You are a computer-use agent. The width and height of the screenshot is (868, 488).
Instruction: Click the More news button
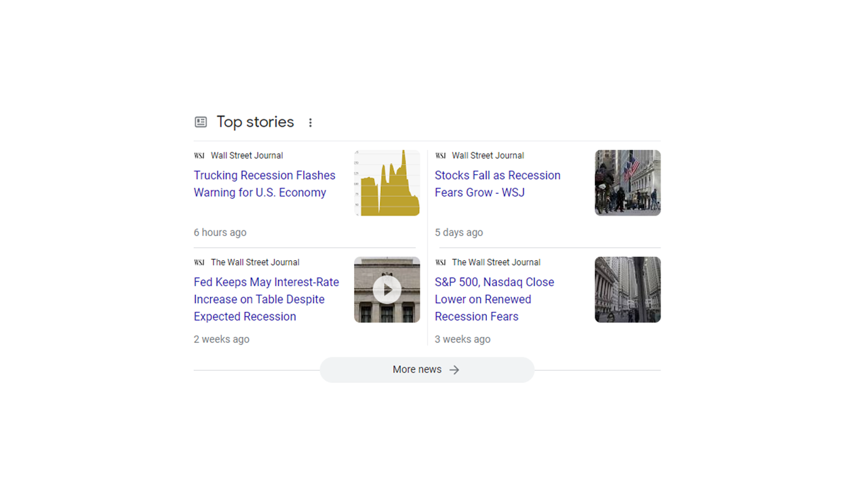pyautogui.click(x=427, y=370)
